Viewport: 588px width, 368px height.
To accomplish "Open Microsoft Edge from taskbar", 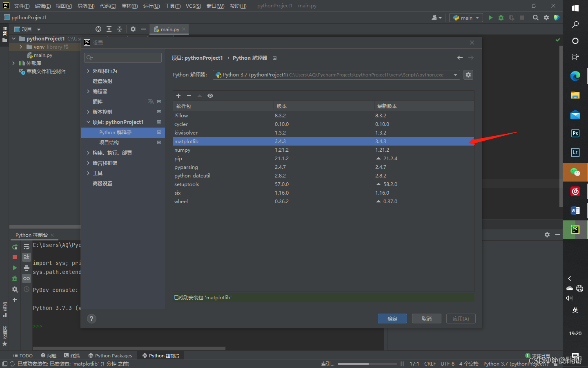I will coord(575,76).
